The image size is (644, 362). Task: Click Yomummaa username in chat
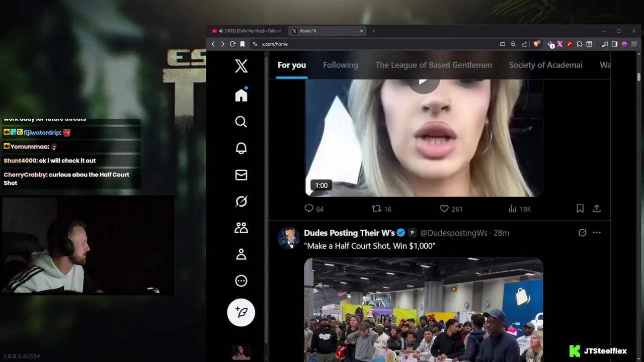(30, 147)
